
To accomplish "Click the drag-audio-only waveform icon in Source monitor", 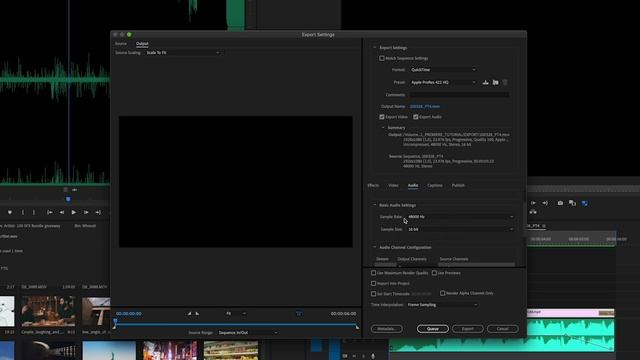I will pos(74,190).
